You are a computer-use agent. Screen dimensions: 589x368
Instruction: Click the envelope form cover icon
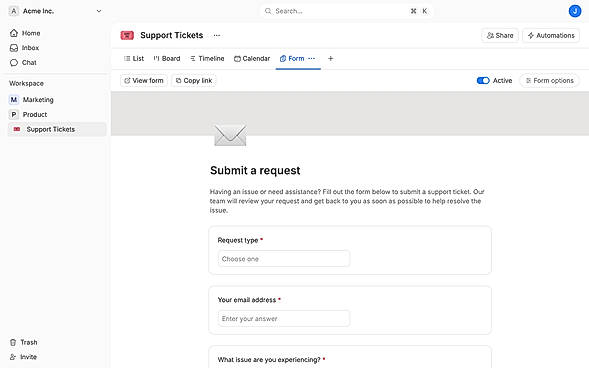[230, 135]
